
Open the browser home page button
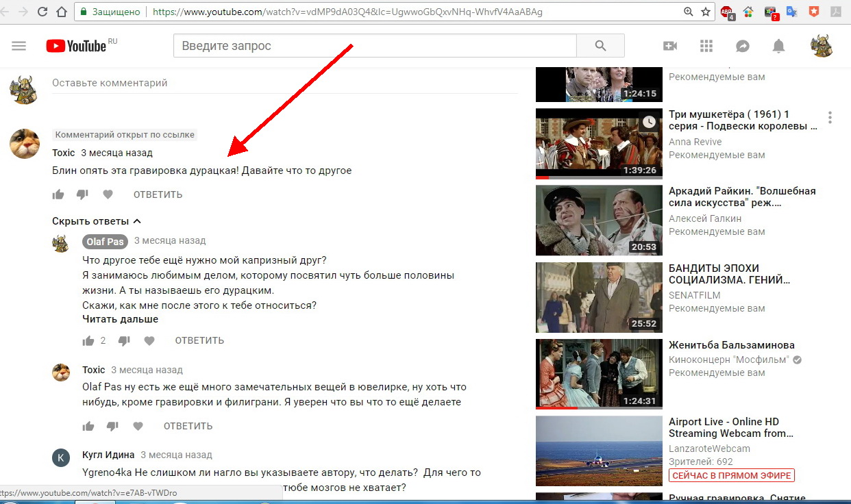pyautogui.click(x=62, y=12)
